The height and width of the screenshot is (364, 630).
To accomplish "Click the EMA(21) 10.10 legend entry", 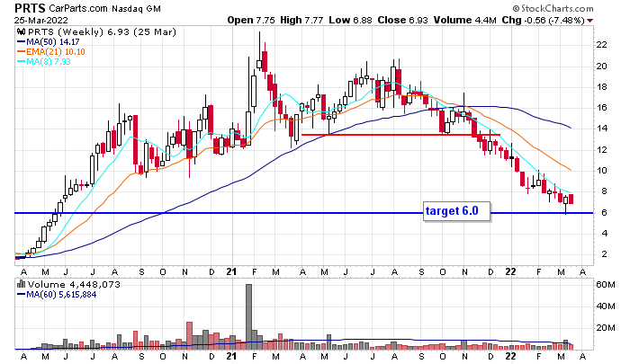I will coord(51,52).
